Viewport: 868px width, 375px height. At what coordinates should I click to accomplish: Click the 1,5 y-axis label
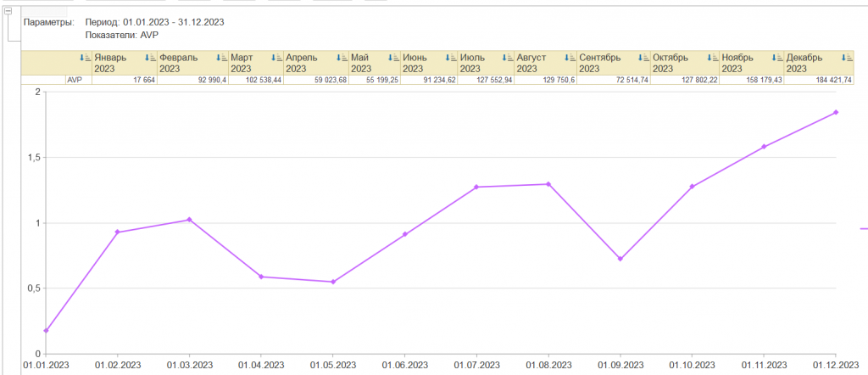[36, 158]
